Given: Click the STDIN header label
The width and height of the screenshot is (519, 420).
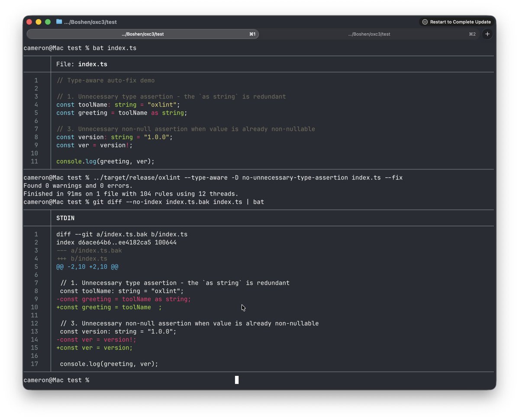Looking at the screenshot, I should 65,218.
